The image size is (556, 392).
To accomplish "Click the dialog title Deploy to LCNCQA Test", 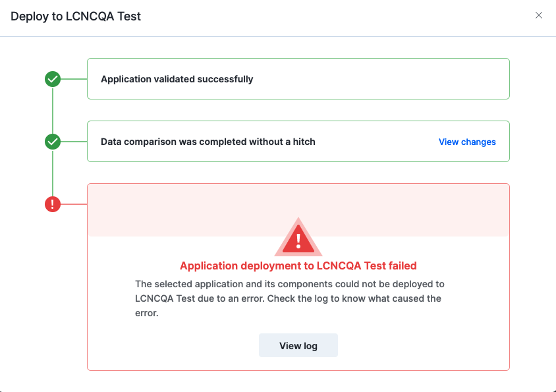I will (x=76, y=16).
